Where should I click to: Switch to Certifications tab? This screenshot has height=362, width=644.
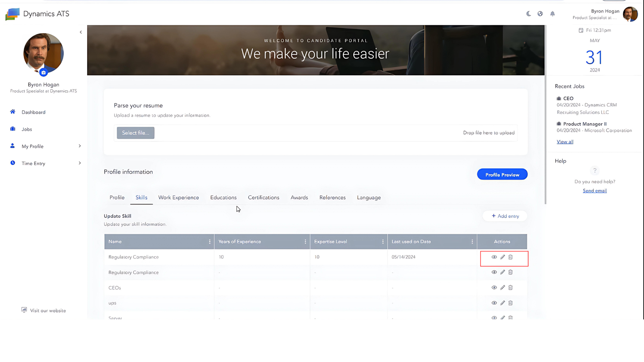(264, 197)
